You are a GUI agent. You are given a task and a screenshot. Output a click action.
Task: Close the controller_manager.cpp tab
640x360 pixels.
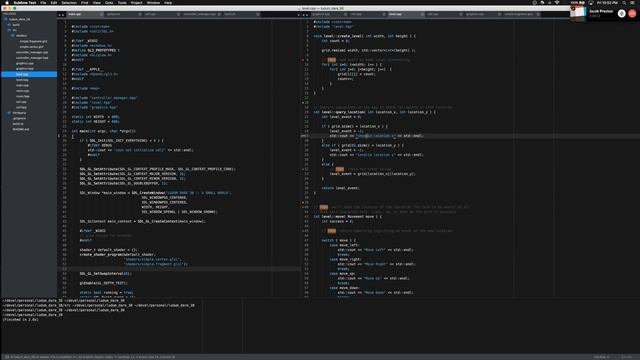pyautogui.click(x=220, y=14)
